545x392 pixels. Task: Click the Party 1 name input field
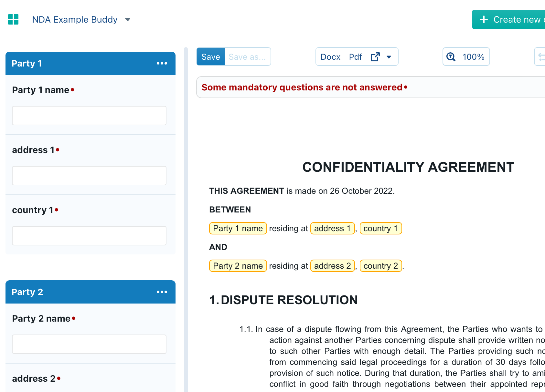click(89, 116)
